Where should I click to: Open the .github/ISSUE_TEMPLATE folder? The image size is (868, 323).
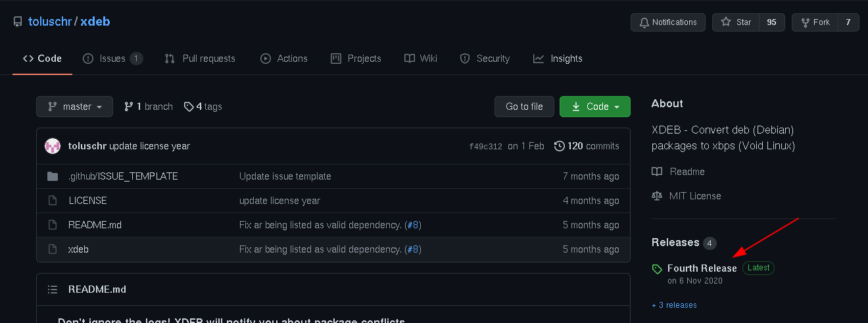pyautogui.click(x=123, y=176)
